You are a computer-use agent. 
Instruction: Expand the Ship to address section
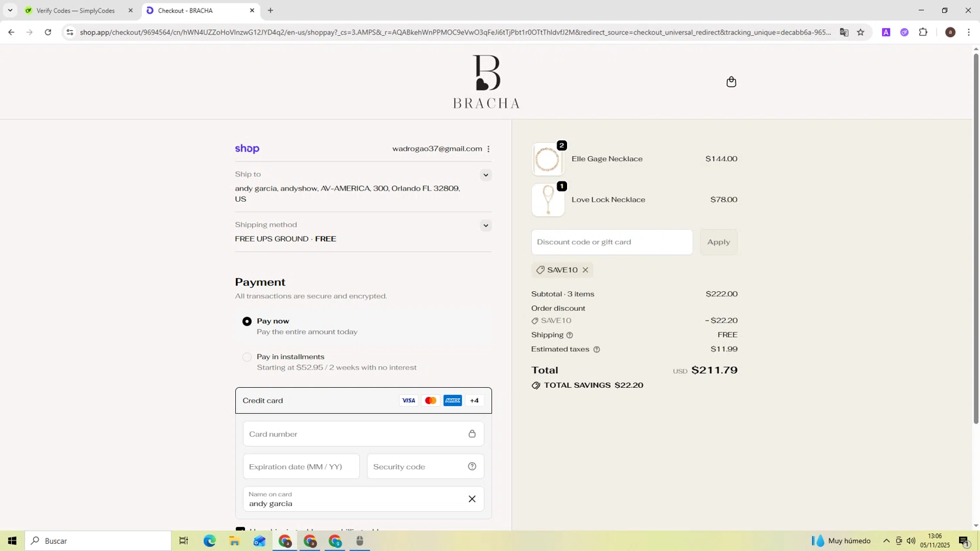(485, 175)
